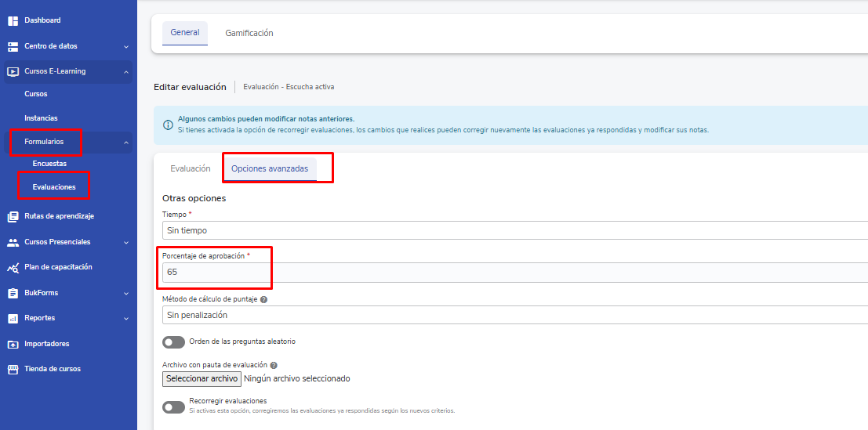
Task: Click the Importadores upload icon
Action: pos(13,344)
